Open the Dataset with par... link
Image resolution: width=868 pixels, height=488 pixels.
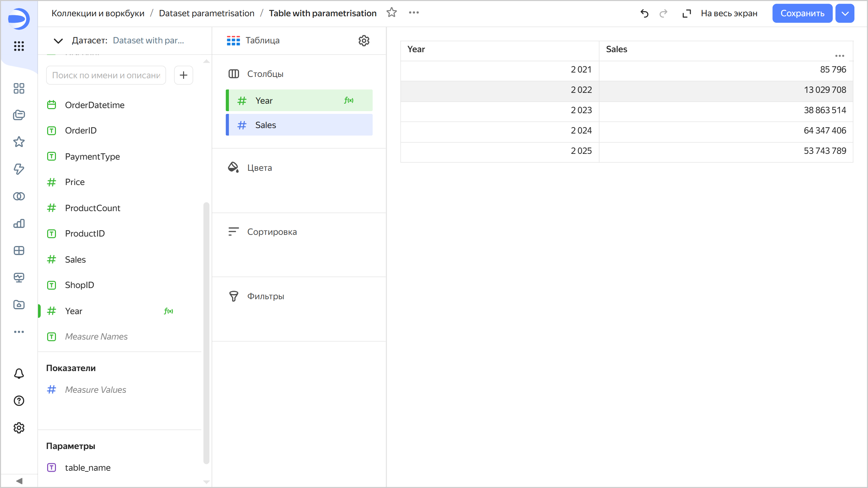[x=148, y=41]
